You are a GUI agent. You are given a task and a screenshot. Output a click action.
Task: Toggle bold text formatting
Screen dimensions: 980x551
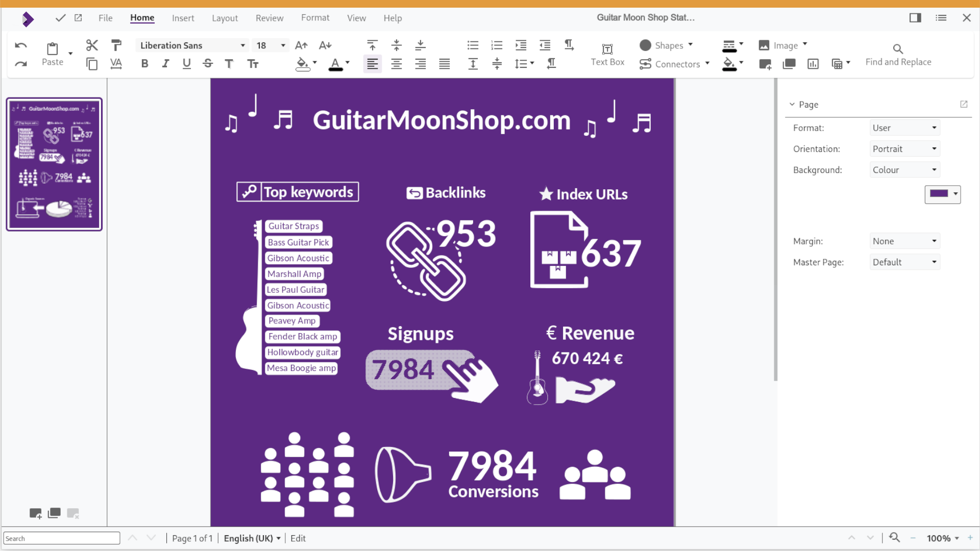(144, 63)
